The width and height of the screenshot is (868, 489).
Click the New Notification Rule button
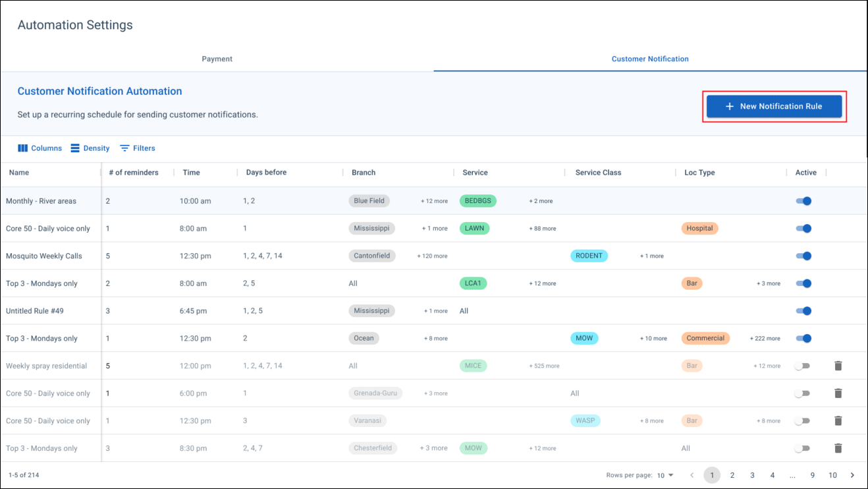(x=774, y=106)
